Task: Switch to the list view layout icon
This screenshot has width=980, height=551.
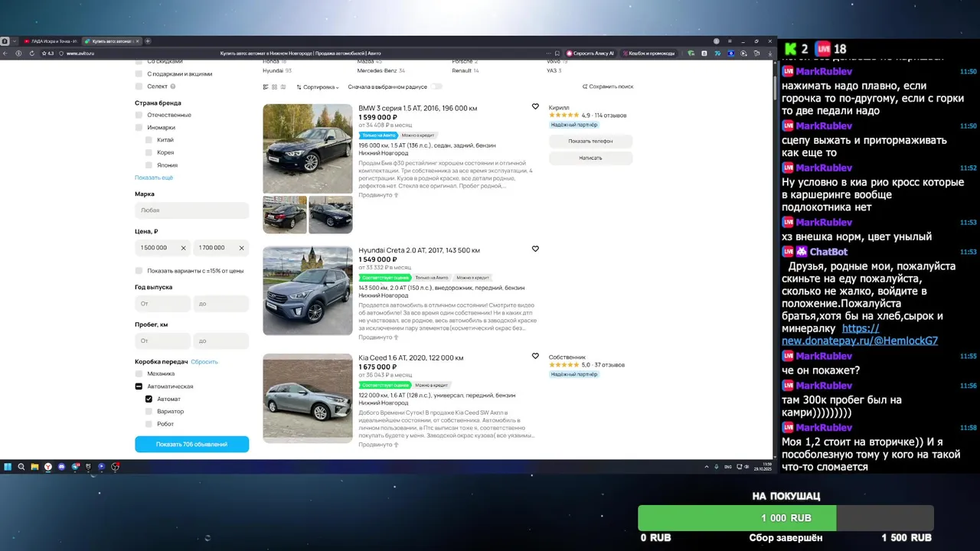Action: tap(266, 87)
